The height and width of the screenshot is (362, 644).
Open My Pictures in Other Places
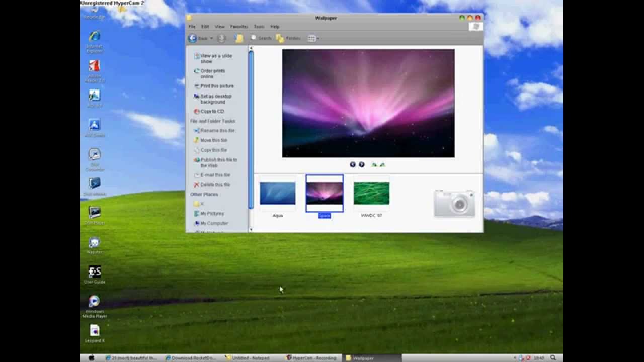209,214
